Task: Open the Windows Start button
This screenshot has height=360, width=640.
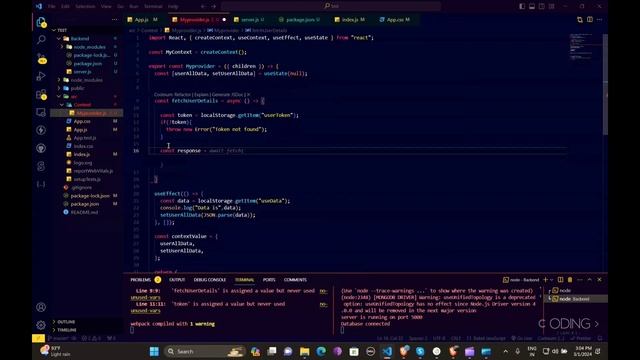Action: (x=154, y=351)
